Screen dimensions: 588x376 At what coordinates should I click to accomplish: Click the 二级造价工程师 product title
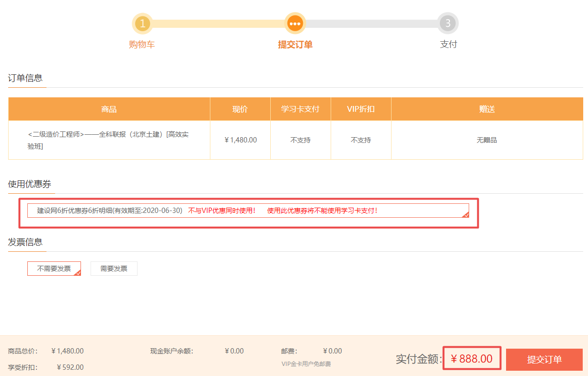(x=109, y=140)
